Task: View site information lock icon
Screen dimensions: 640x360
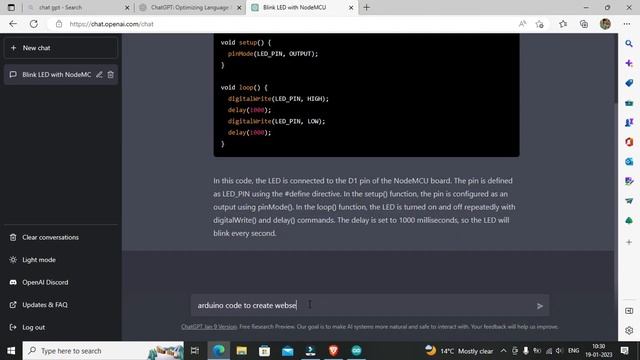Action: (x=59, y=24)
